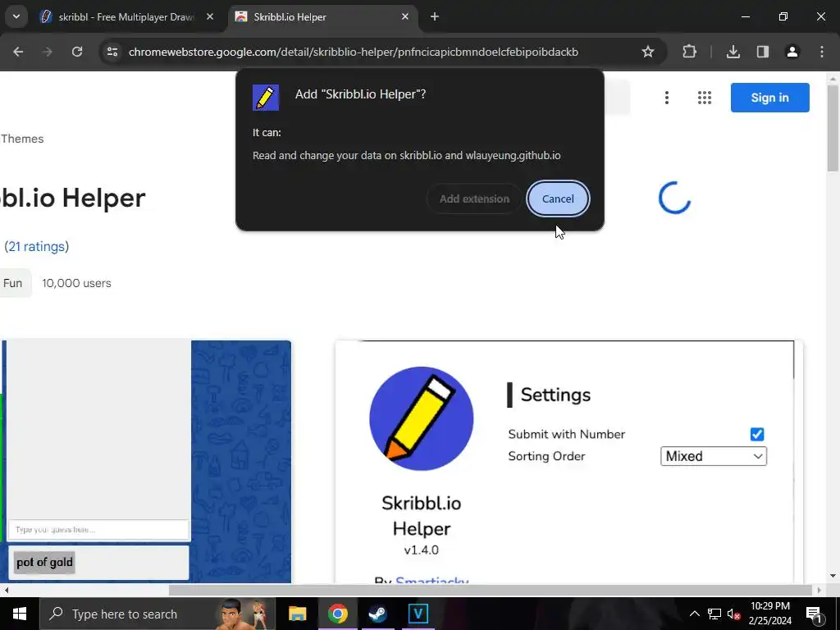Screen dimensions: 840x630
Task: Open the Chrome downloads icon
Action: 733,52
